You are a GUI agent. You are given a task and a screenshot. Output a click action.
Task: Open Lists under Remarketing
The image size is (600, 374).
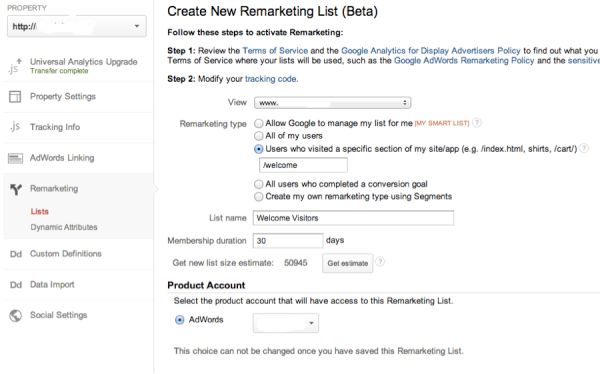(40, 211)
